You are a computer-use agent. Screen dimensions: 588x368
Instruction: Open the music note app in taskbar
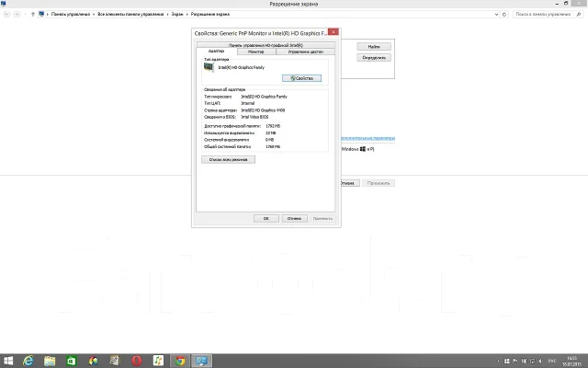tap(158, 361)
